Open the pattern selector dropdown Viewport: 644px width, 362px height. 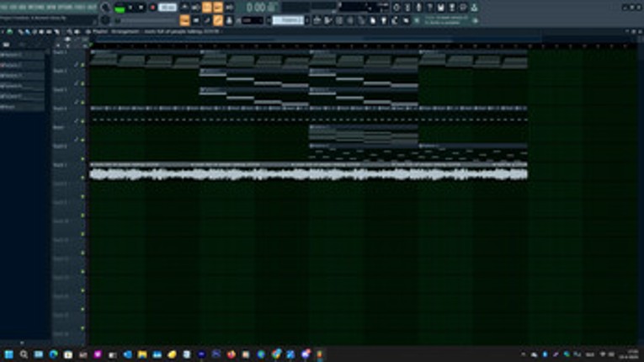(x=289, y=19)
